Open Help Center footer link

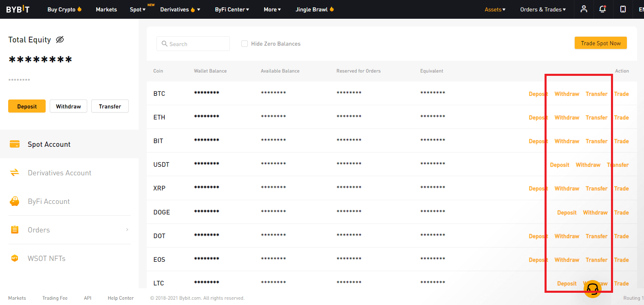(x=121, y=298)
